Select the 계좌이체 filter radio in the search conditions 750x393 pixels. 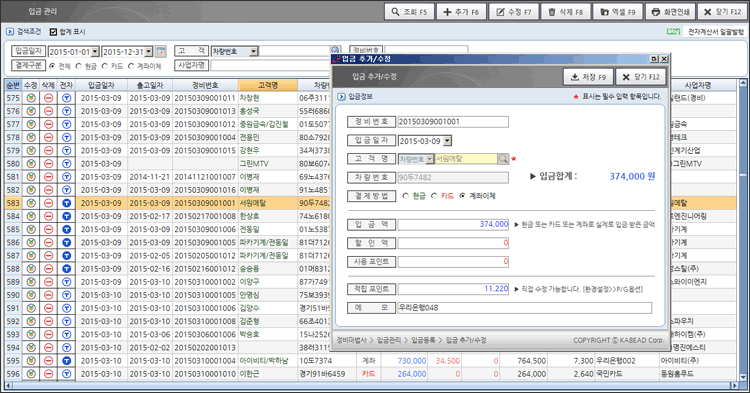point(131,66)
